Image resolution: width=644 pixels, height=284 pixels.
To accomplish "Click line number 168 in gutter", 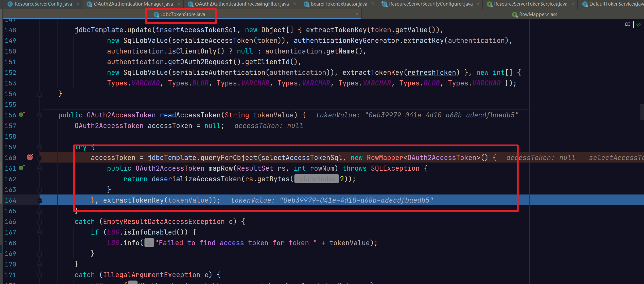I will click(x=10, y=243).
